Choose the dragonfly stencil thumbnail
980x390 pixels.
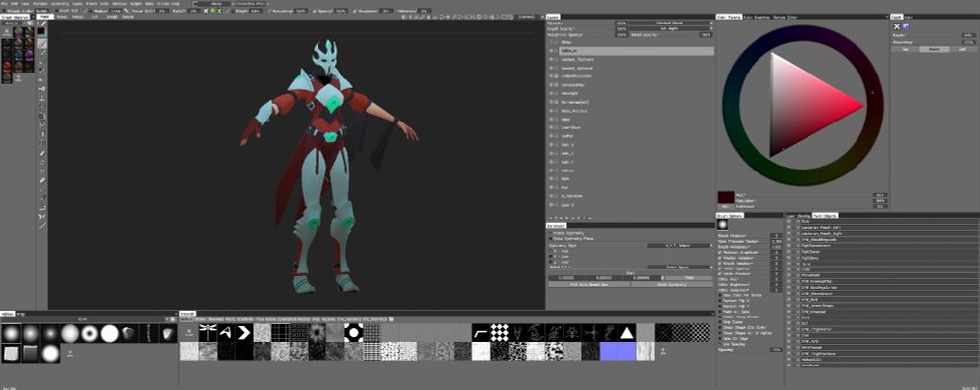click(208, 333)
